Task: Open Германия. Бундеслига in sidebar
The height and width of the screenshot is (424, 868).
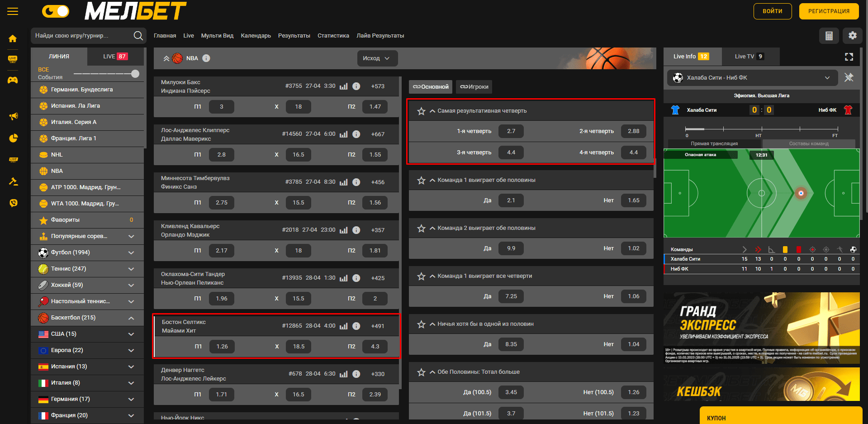Action: click(87, 90)
